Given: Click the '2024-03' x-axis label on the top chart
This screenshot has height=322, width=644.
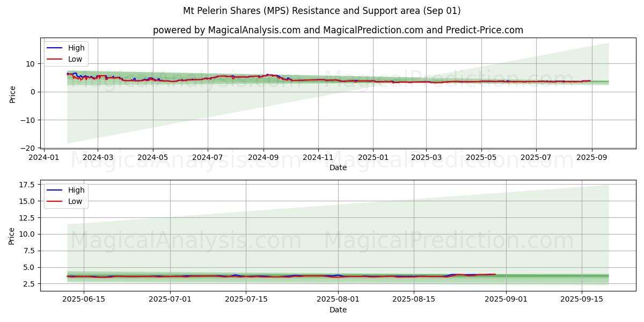Looking at the screenshot, I should click(x=98, y=158).
